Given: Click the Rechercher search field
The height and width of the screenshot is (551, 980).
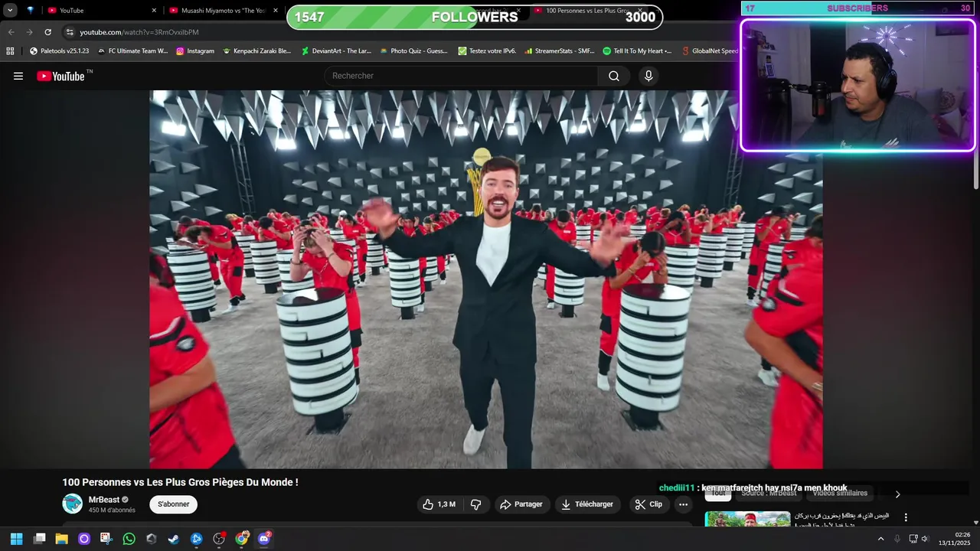Looking at the screenshot, I should 461,76.
